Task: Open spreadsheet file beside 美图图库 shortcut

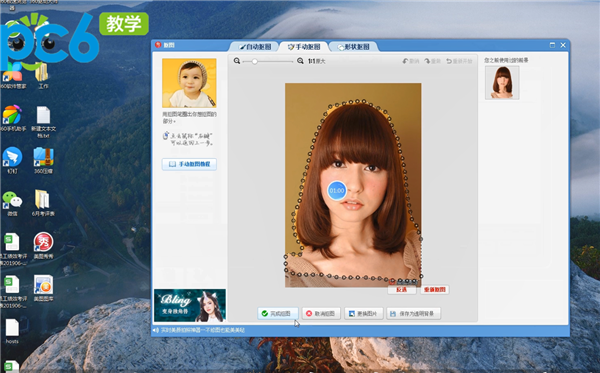Action: pos(13,292)
